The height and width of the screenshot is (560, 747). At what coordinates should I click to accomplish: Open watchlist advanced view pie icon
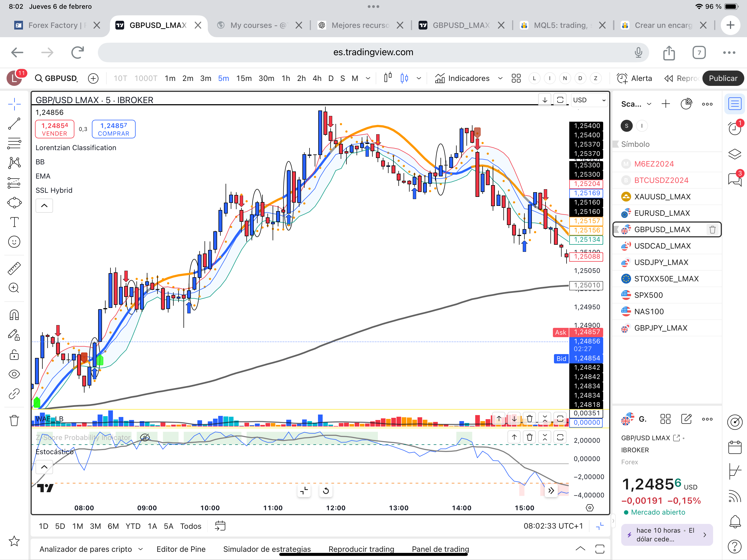pos(686,104)
